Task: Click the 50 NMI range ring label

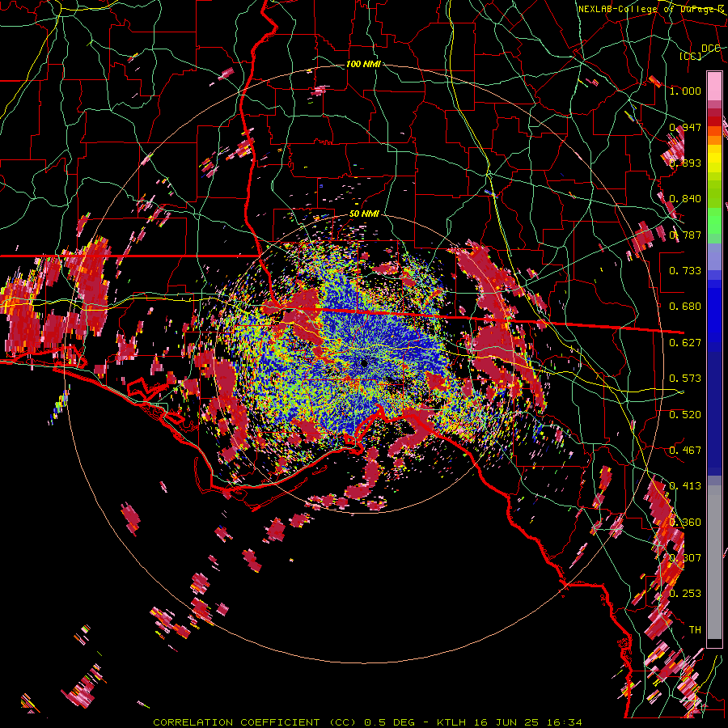Action: (364, 214)
